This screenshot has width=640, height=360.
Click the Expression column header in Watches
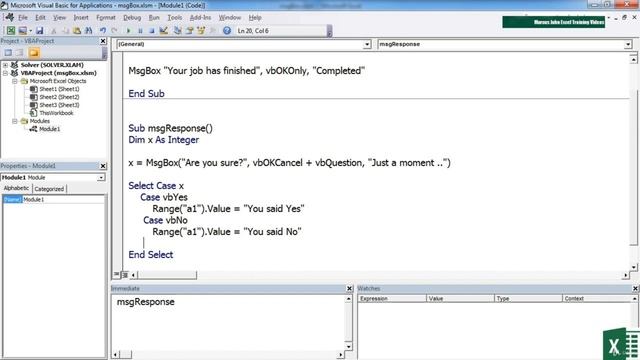(392, 298)
